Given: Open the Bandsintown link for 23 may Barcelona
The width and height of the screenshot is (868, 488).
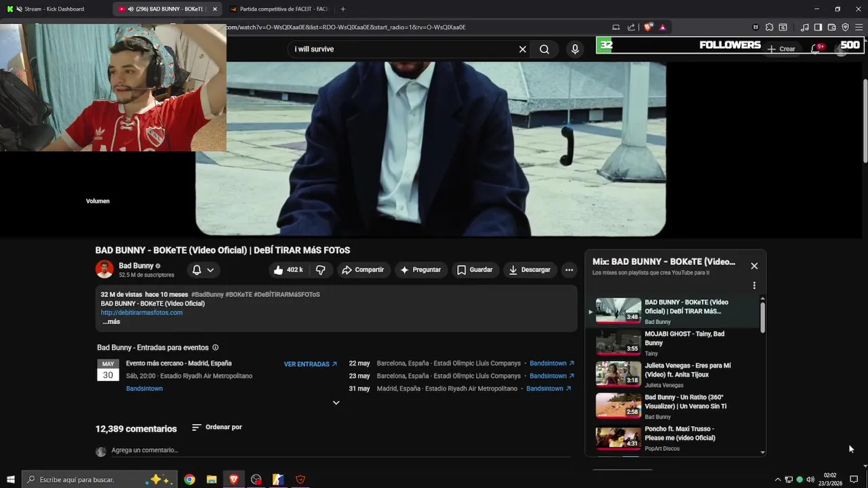Looking at the screenshot, I should click(552, 376).
